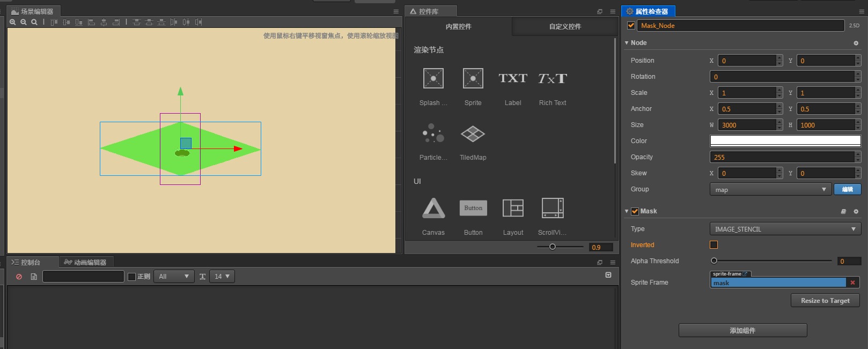Increment Size W stepper

779,122
